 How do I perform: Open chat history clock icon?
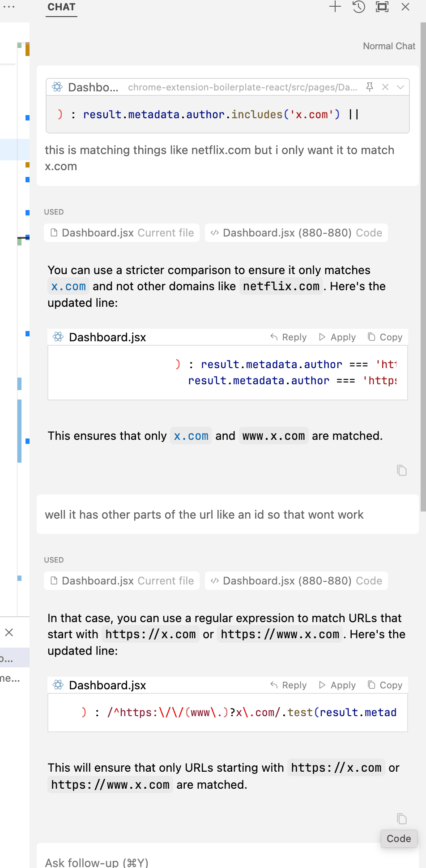358,7
